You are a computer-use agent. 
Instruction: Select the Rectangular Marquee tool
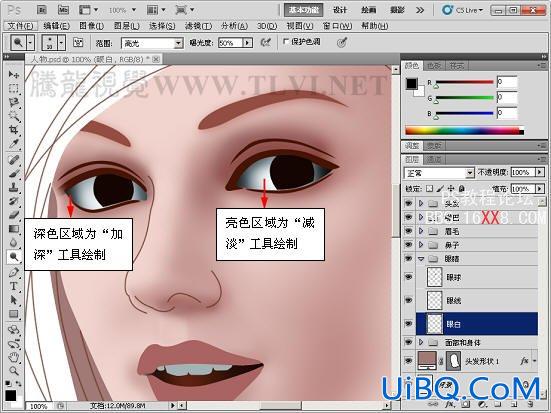(14, 88)
